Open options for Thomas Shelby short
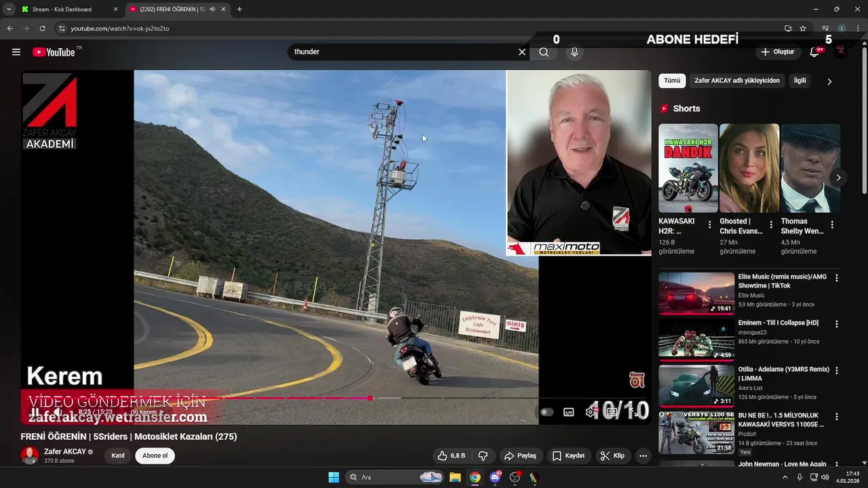 (832, 224)
